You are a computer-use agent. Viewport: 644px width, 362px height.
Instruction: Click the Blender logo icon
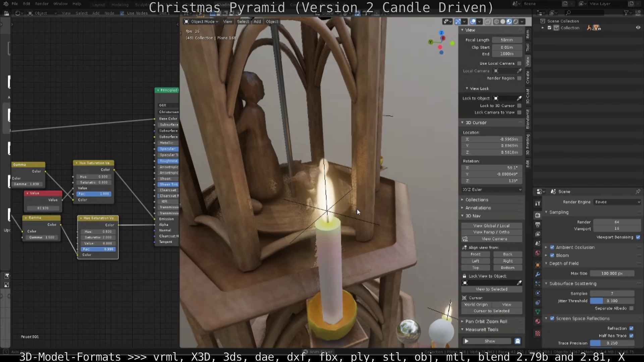[5, 4]
